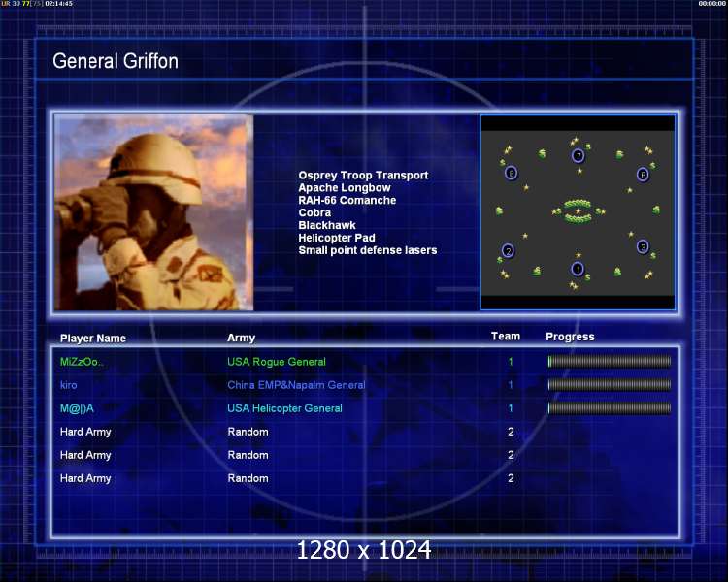Click 'USA Rogue General' army entry
The image size is (728, 582).
277,362
